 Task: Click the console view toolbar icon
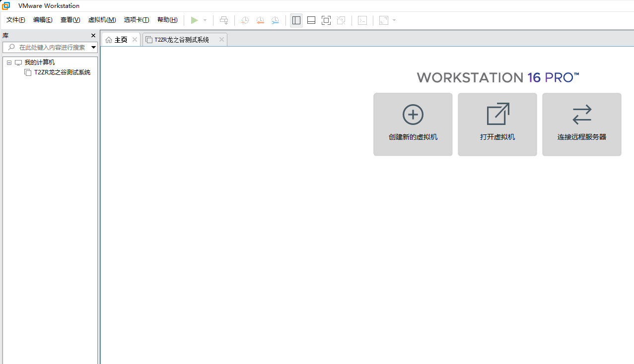363,20
